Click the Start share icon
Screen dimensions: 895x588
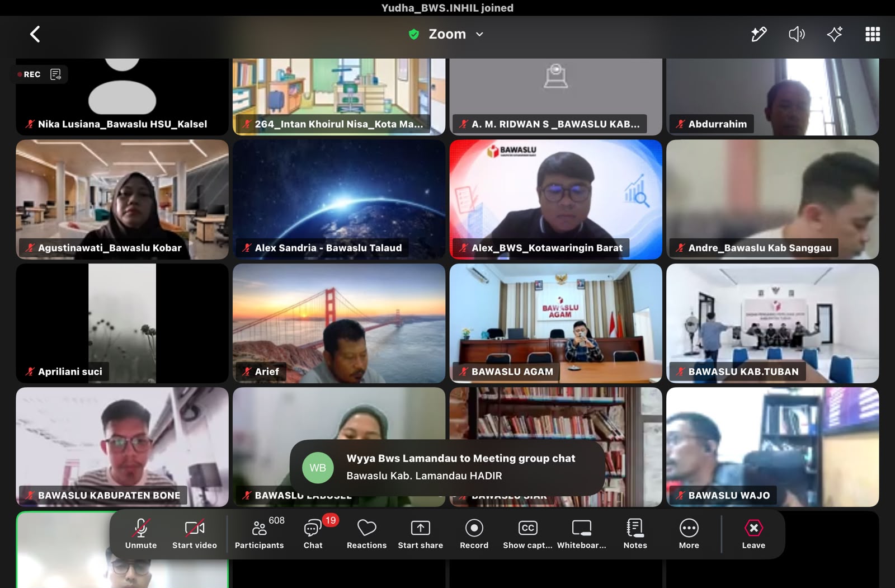(420, 534)
